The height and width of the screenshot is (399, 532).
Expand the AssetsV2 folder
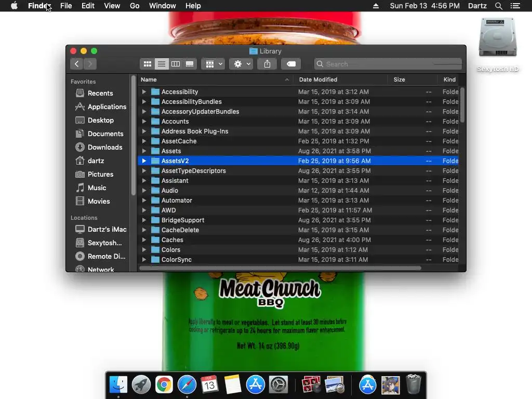(x=144, y=161)
